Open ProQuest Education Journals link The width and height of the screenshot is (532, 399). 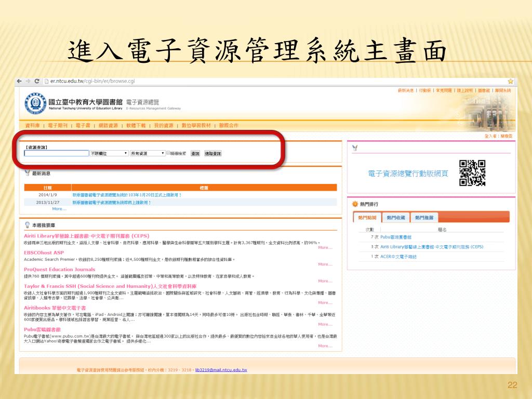tap(59, 270)
